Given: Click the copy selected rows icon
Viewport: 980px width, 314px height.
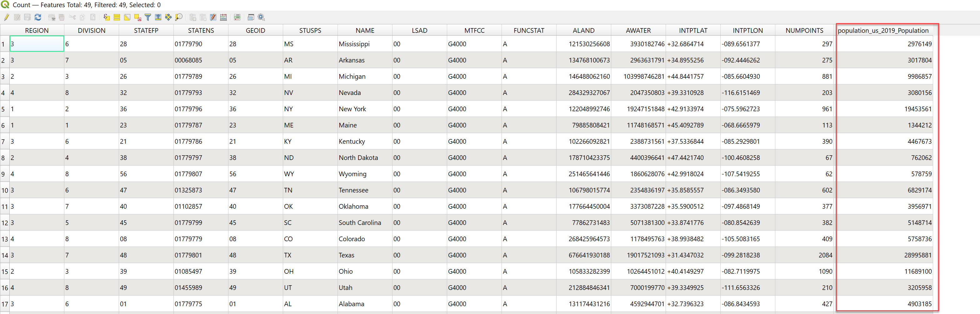Looking at the screenshot, I should pyautogui.click(x=82, y=17).
